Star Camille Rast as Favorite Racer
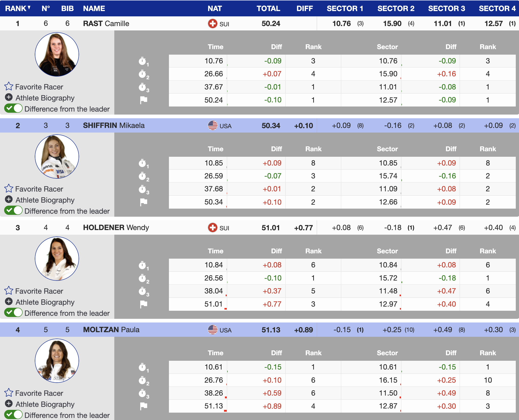 coord(9,86)
